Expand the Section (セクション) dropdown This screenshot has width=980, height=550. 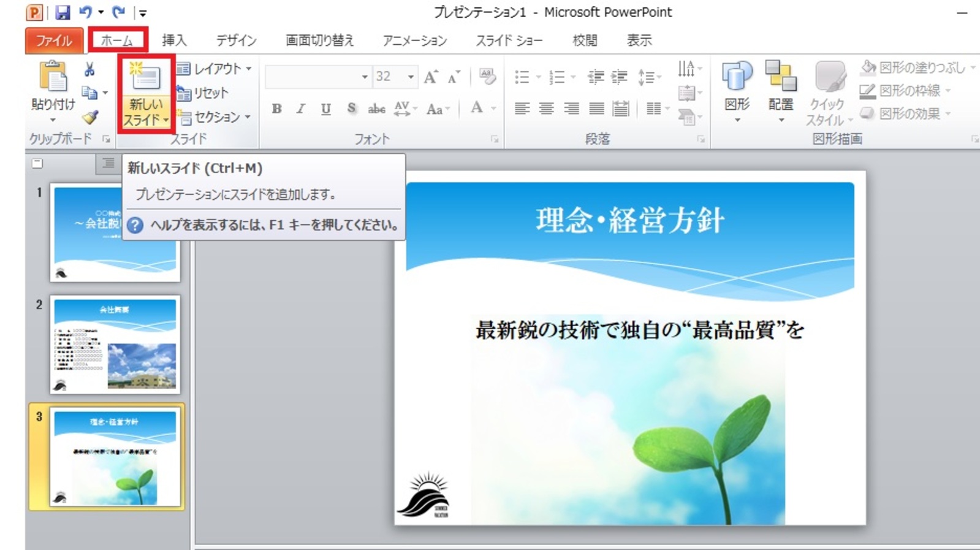[215, 116]
